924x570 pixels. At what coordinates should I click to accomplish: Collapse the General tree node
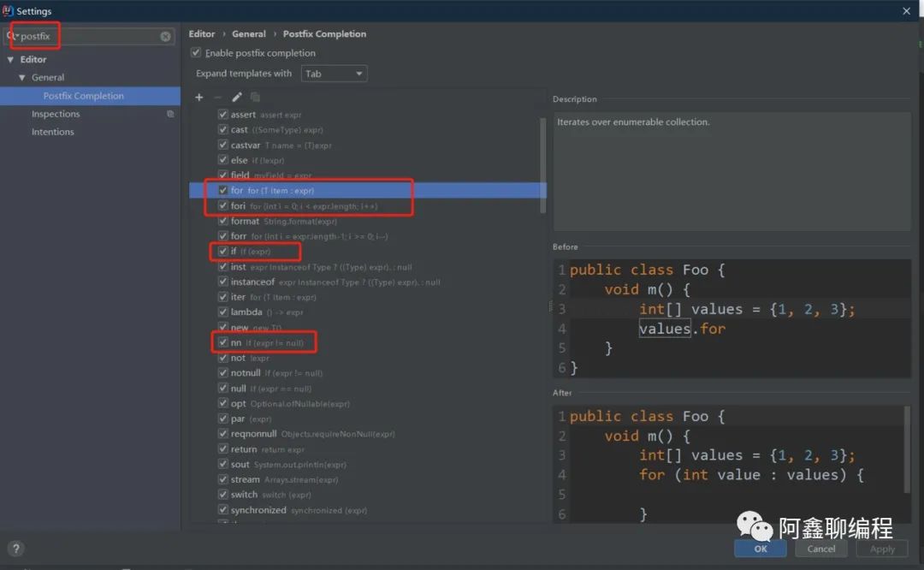pyautogui.click(x=21, y=78)
